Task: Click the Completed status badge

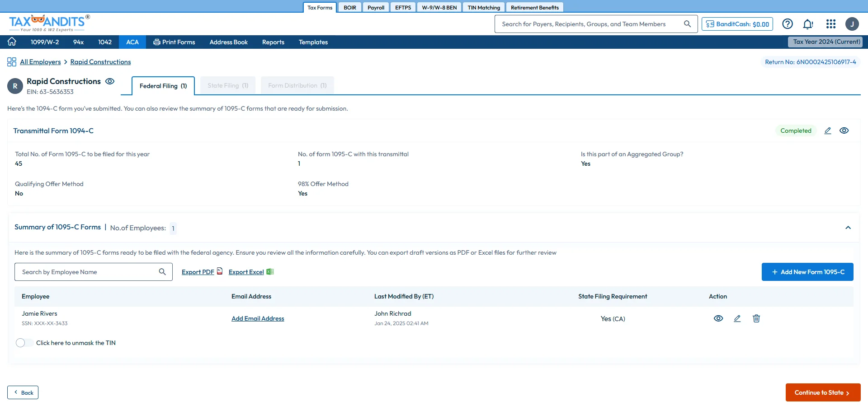Action: tap(796, 131)
